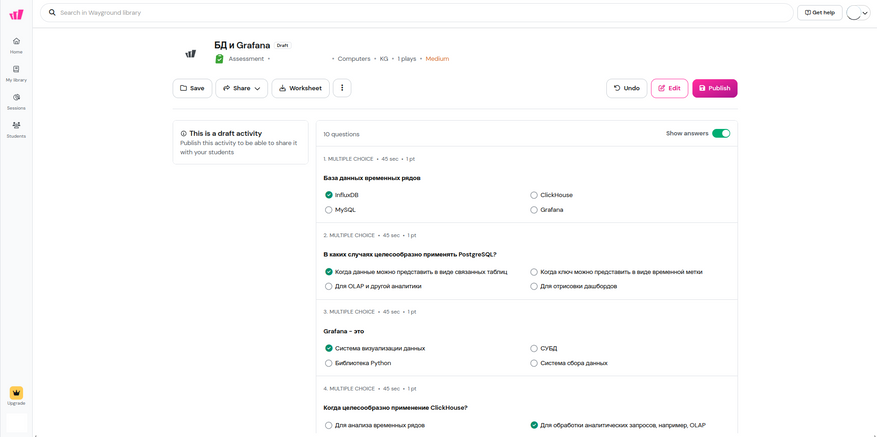This screenshot has width=877, height=437.
Task: Open the three-dot more options menu
Action: [342, 88]
